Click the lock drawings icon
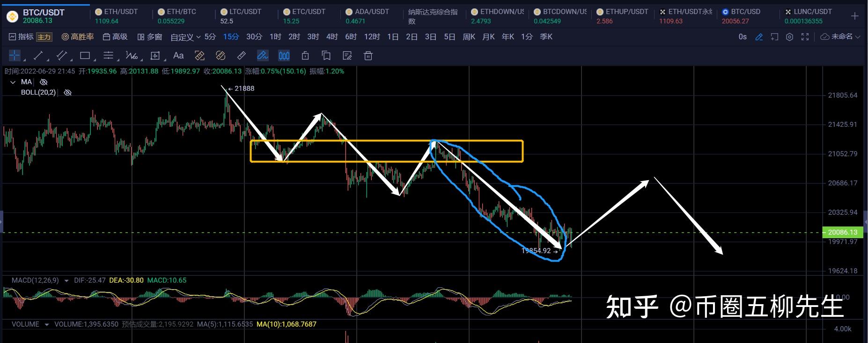 point(305,56)
